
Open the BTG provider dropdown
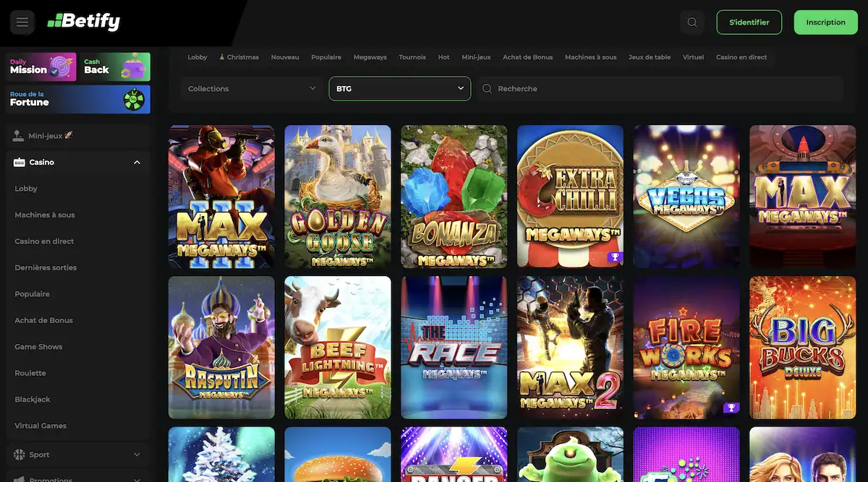pos(399,89)
